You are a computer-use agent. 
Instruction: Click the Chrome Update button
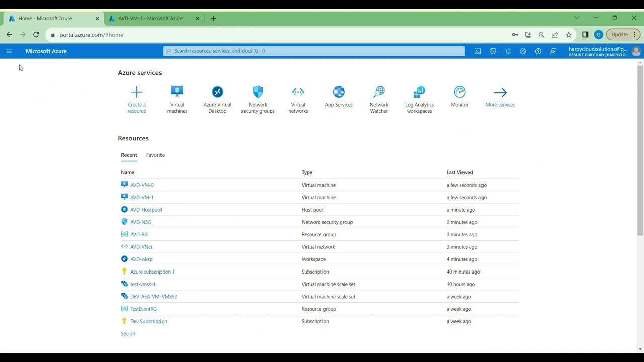623,35
